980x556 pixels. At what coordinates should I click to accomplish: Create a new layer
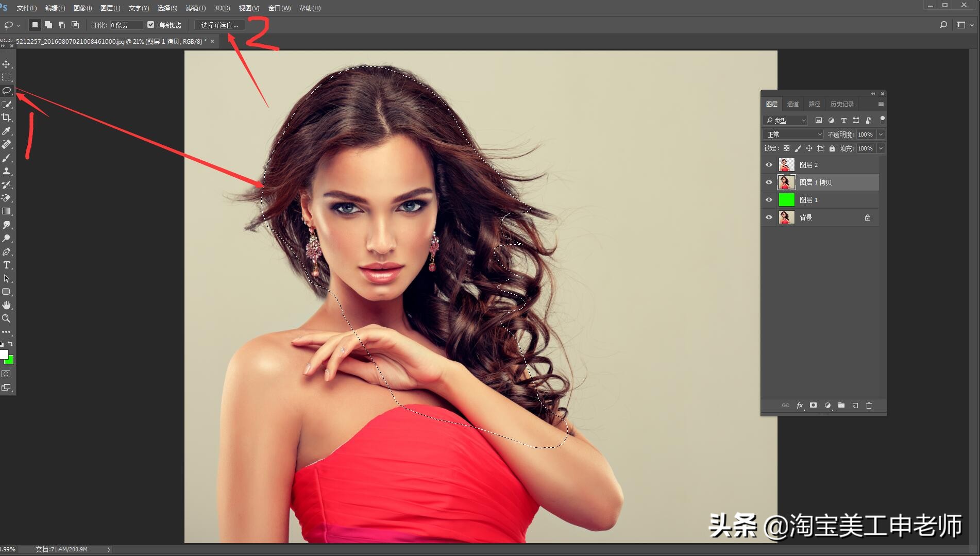(x=855, y=406)
